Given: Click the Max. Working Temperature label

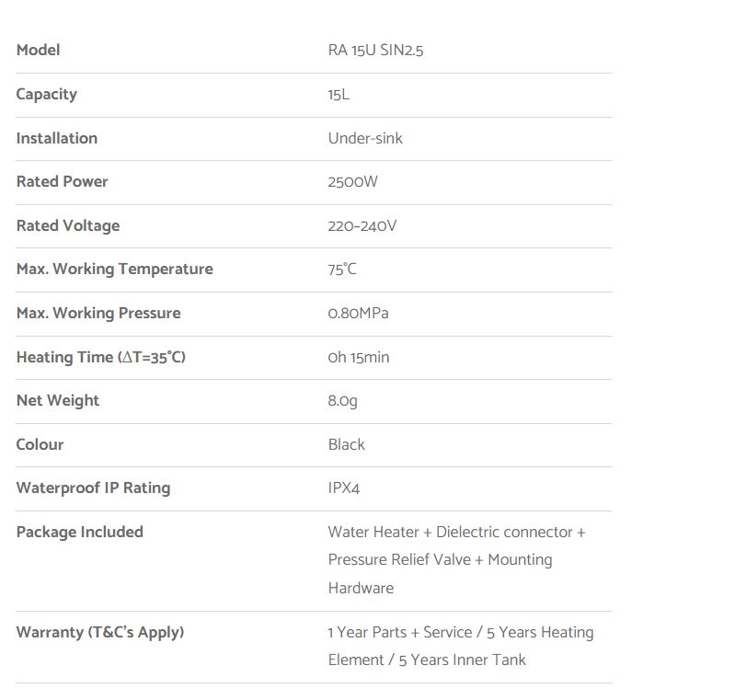Looking at the screenshot, I should click(x=114, y=270).
